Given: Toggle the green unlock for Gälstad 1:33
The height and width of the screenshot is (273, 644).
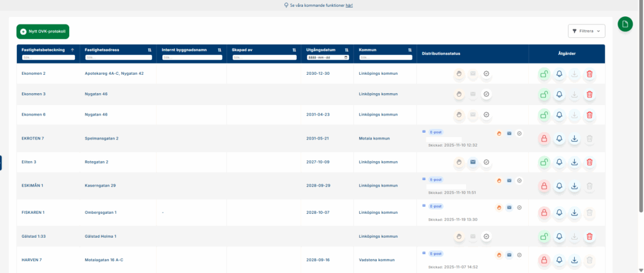Looking at the screenshot, I should coord(543,236).
